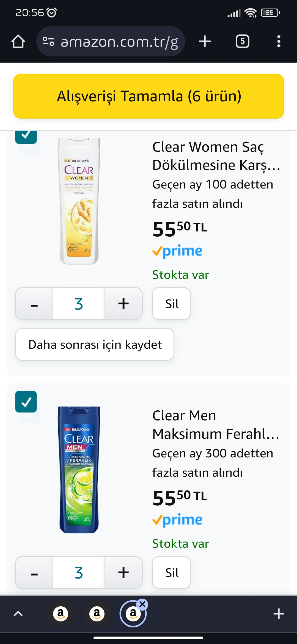Screen dimensions: 297x644
Task: Open the Clear Men shampoo product image
Action: pyautogui.click(x=79, y=470)
